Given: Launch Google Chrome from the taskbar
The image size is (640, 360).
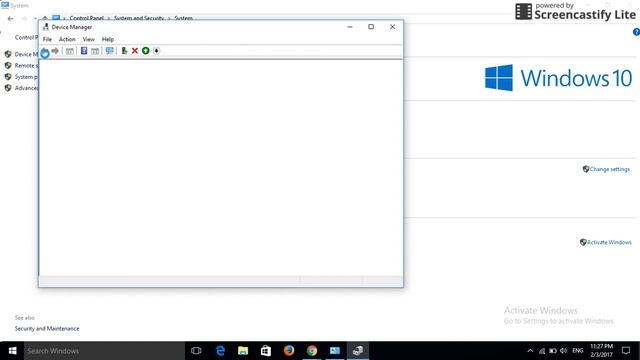Looking at the screenshot, I should (x=312, y=351).
